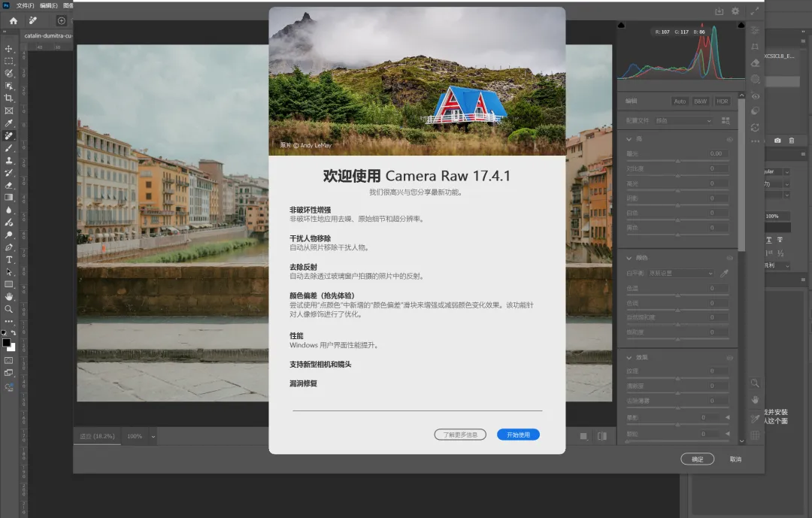
Task: Select the Eraser tool in Photoshop toolbar
Action: point(9,185)
